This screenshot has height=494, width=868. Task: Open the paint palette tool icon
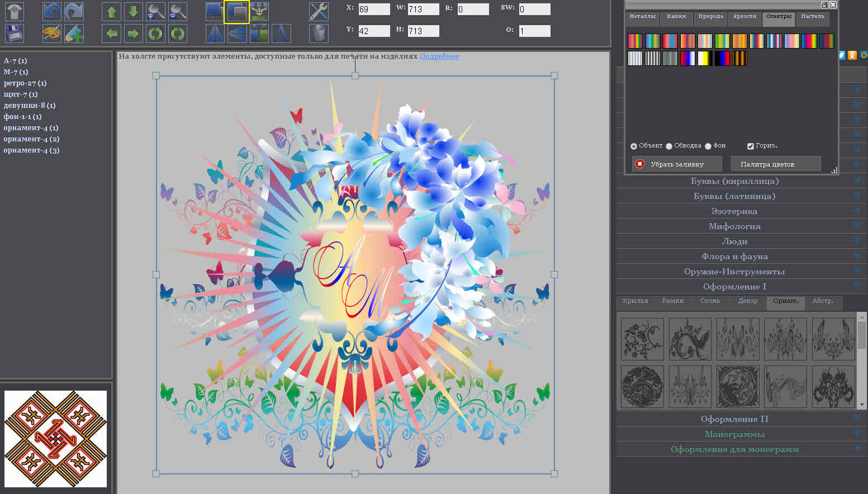[x=52, y=34]
